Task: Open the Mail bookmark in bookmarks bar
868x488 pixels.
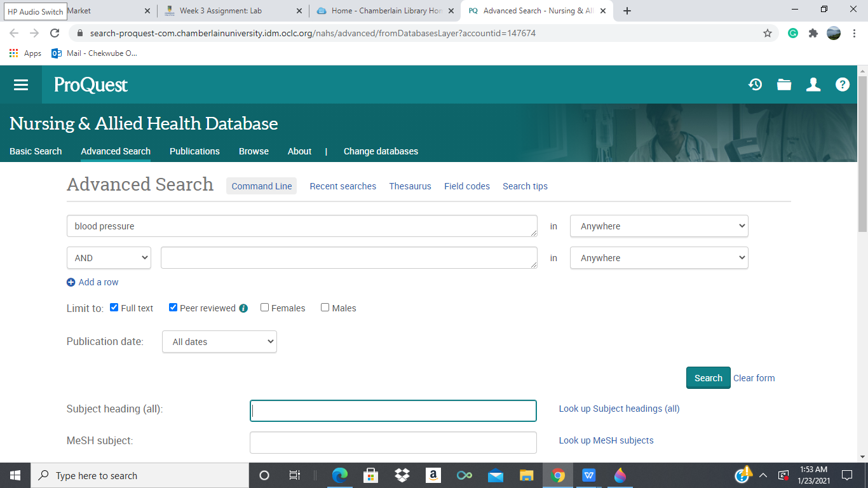Action: coord(94,53)
